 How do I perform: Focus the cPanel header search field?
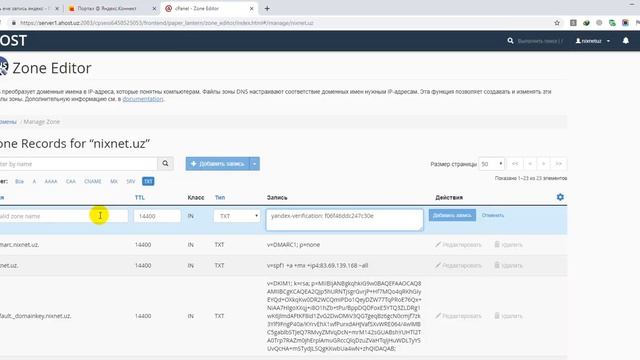540,41
